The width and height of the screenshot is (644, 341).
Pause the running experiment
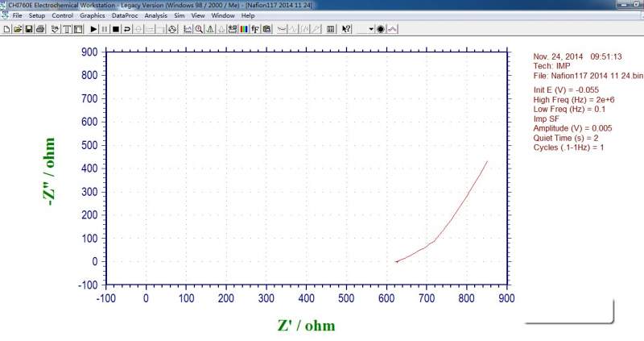pos(105,29)
